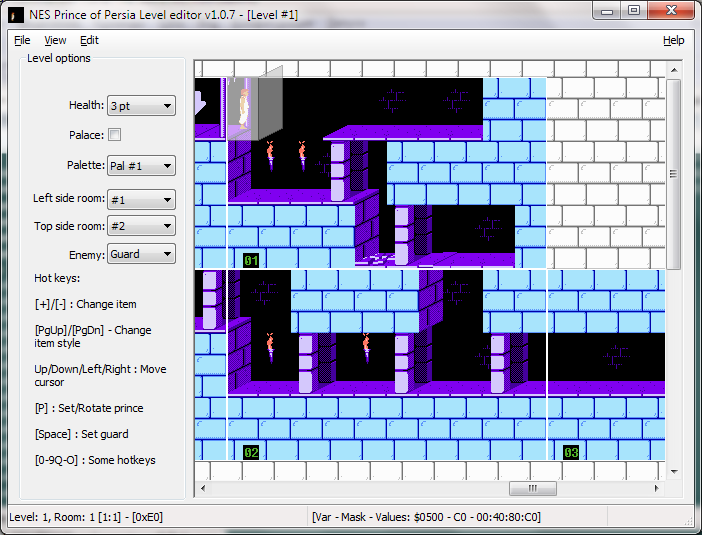Expand the Top side room dropdown

pos(141,226)
